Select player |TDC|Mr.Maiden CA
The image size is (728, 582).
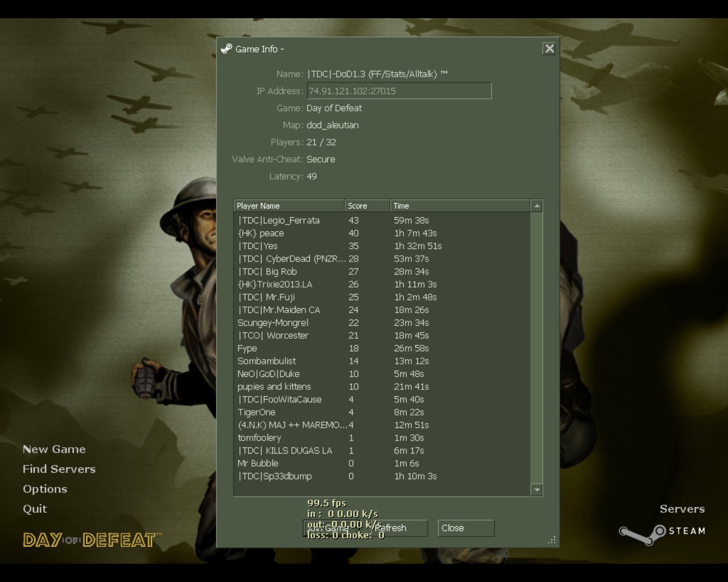pos(382,310)
